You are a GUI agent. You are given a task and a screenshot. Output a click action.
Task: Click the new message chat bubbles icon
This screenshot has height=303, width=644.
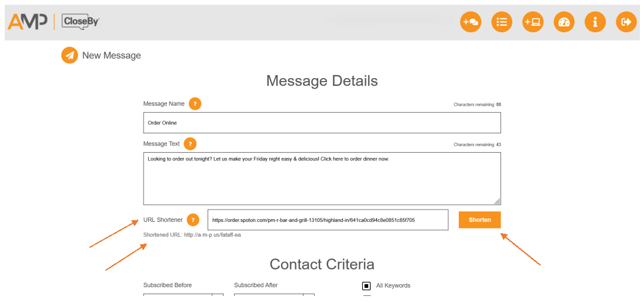pyautogui.click(x=471, y=22)
